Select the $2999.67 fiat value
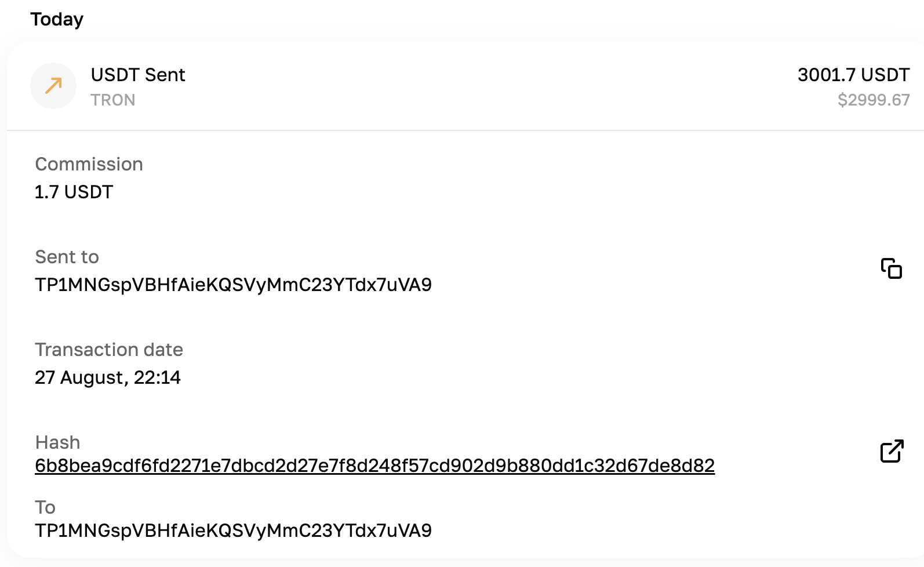Screen dimensions: 924x567 [873, 100]
